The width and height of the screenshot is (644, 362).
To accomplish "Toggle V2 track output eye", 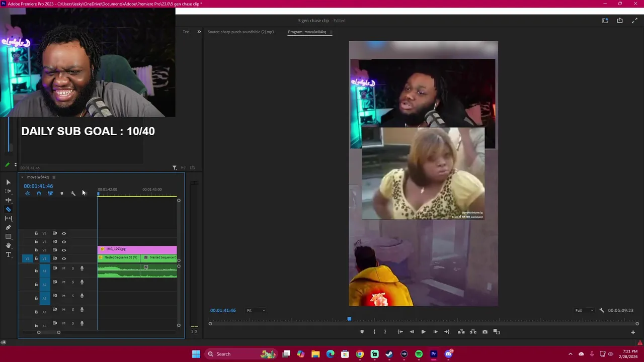I will point(64,250).
